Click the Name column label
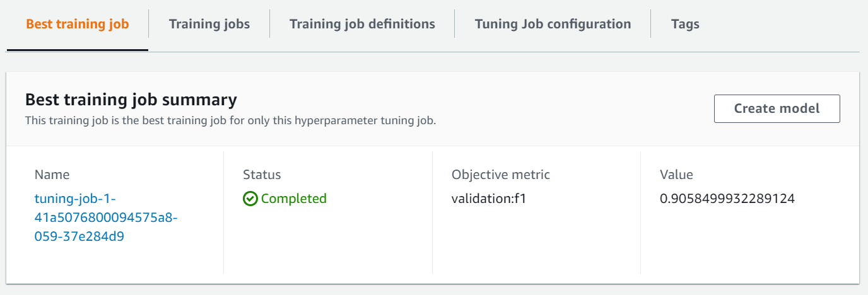868x295 pixels. (x=52, y=175)
